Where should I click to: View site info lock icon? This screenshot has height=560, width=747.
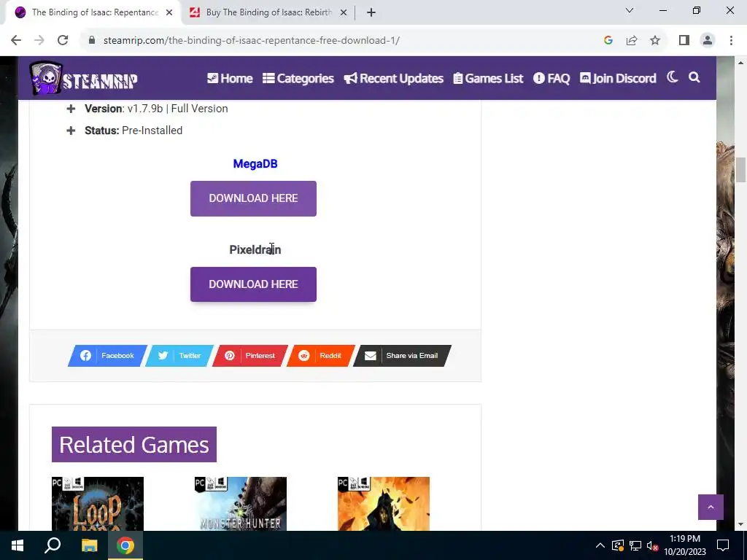(x=92, y=40)
